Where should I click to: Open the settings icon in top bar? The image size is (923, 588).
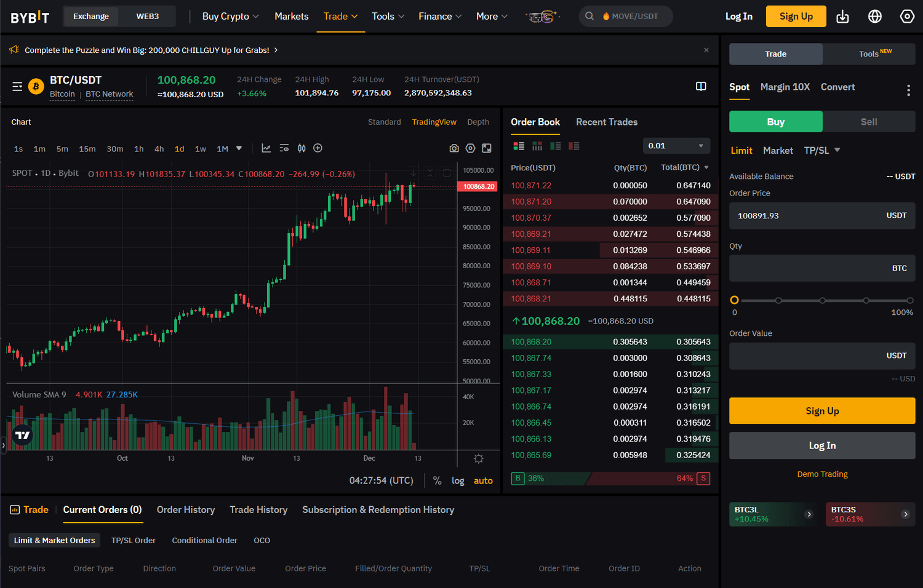(907, 17)
